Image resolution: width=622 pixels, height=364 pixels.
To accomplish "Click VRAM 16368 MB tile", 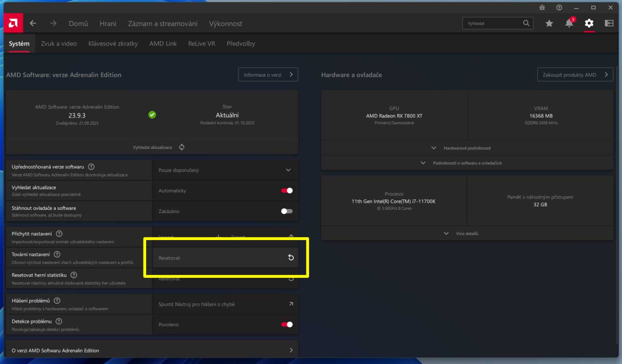I will point(541,115).
